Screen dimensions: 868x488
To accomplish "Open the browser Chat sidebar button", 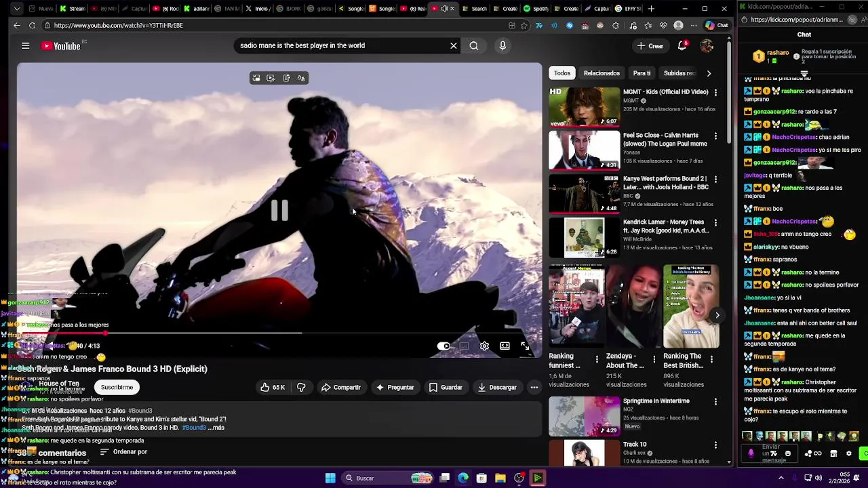I will pyautogui.click(x=717, y=25).
